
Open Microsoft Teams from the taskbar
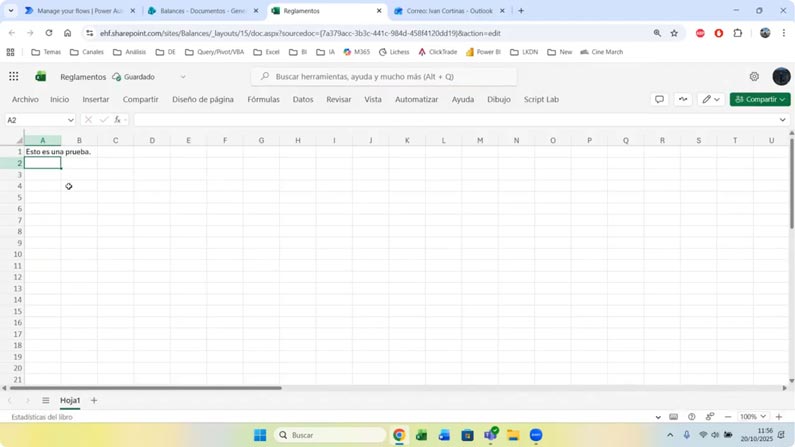pos(490,435)
